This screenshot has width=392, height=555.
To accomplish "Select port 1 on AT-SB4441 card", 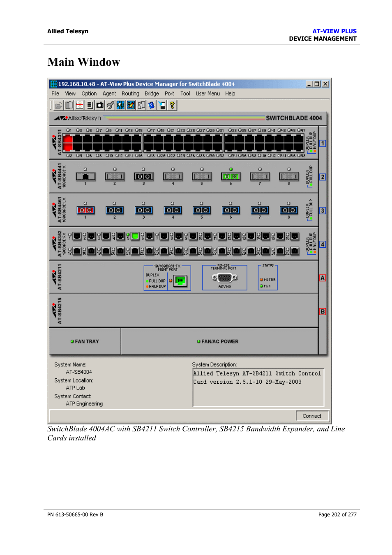I will click(x=85, y=176).
